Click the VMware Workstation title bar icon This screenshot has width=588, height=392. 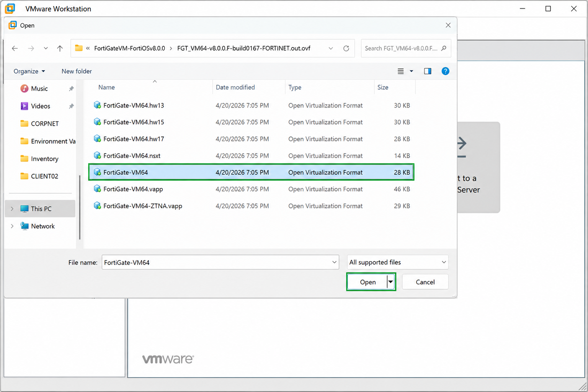(10, 8)
